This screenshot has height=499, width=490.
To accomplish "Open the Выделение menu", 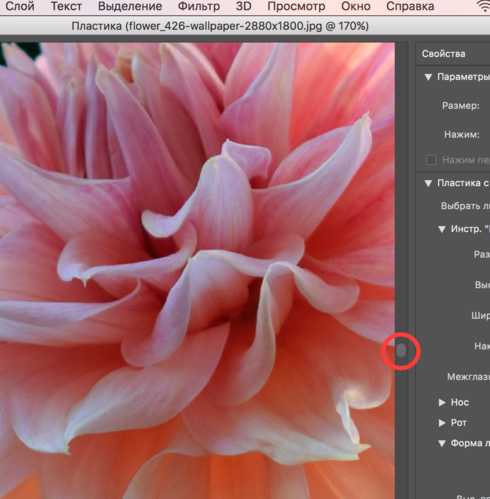I will tap(130, 6).
